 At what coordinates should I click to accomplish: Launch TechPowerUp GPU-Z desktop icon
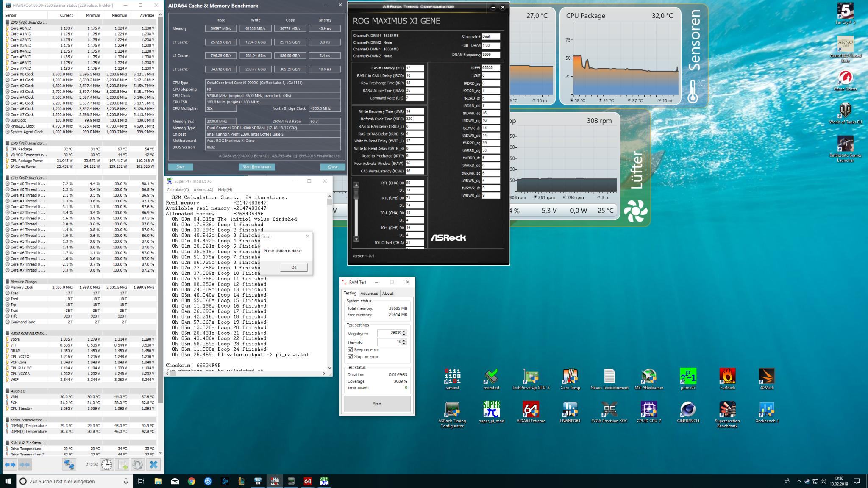(531, 379)
